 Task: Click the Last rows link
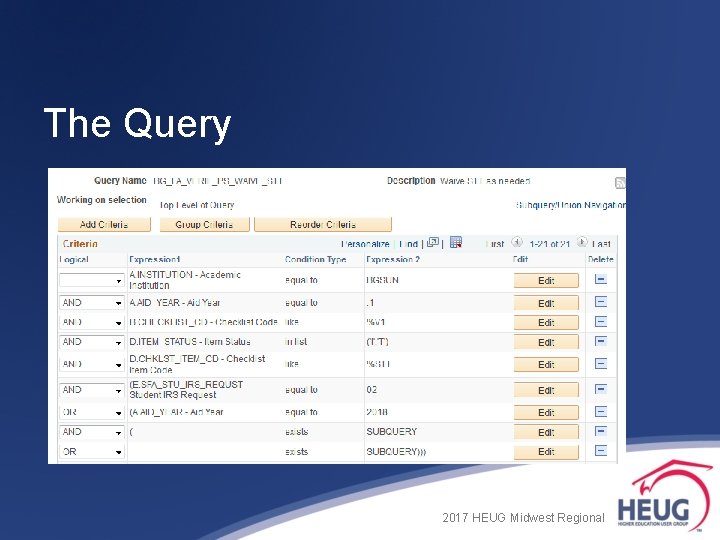point(601,244)
